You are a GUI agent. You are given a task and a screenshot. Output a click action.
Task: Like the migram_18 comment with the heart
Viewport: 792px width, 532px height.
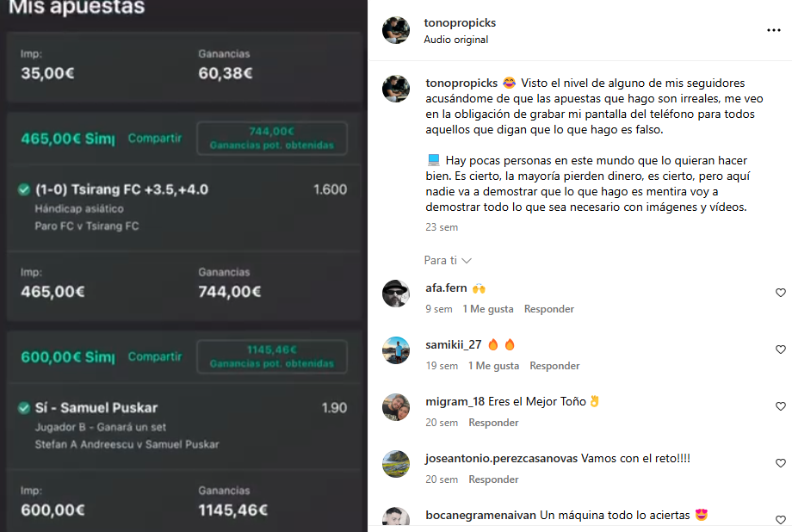tap(781, 406)
